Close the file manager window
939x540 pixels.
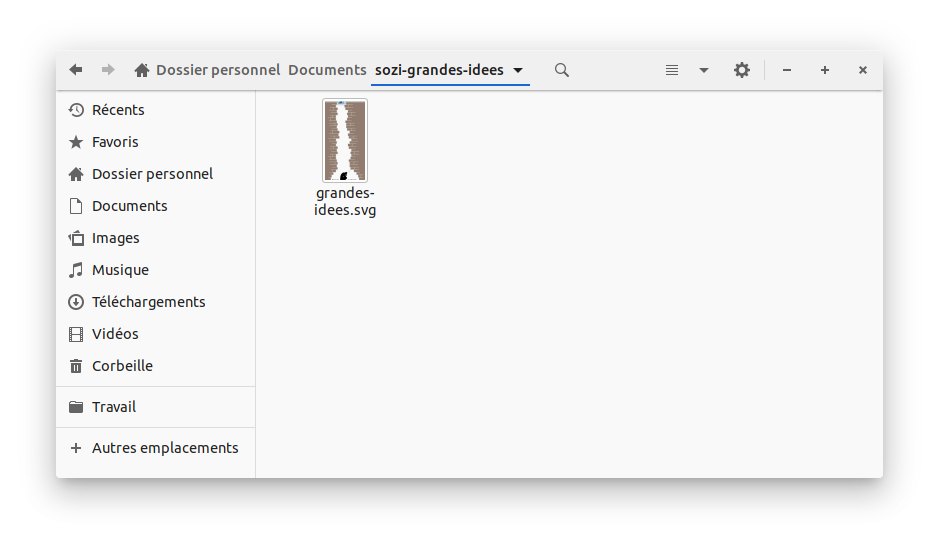(863, 70)
